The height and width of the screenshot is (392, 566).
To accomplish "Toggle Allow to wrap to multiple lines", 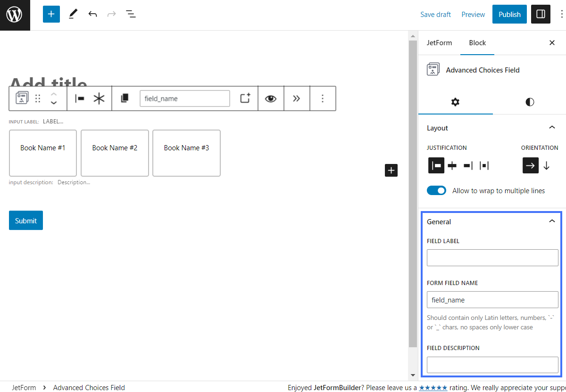I will coord(436,190).
